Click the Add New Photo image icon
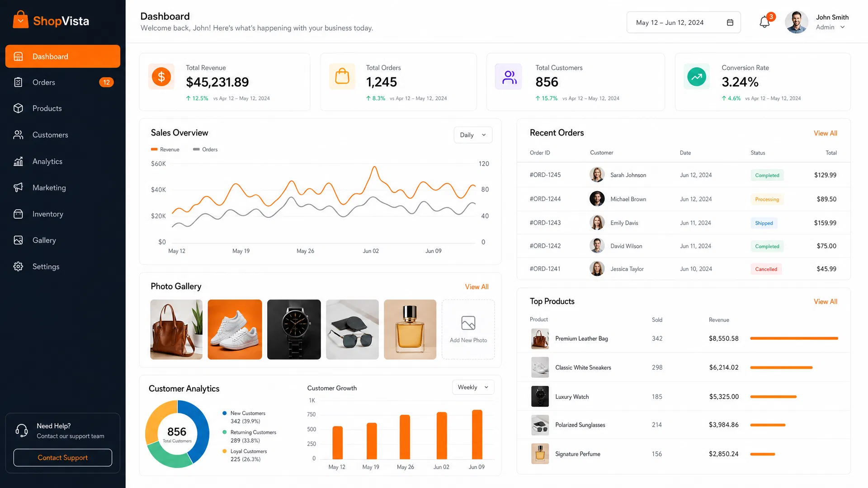The height and width of the screenshot is (488, 868). point(468,323)
